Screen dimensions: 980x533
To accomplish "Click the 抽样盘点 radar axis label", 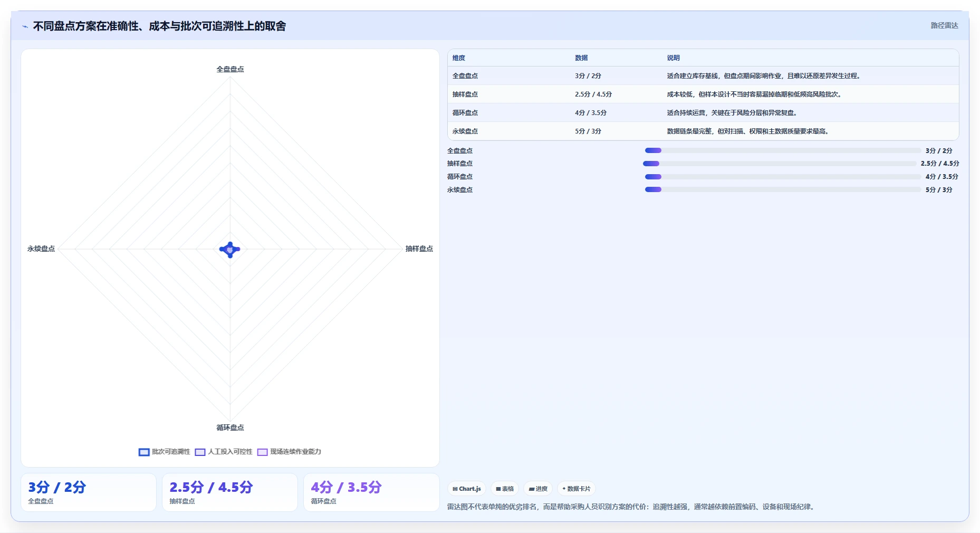I will [419, 249].
